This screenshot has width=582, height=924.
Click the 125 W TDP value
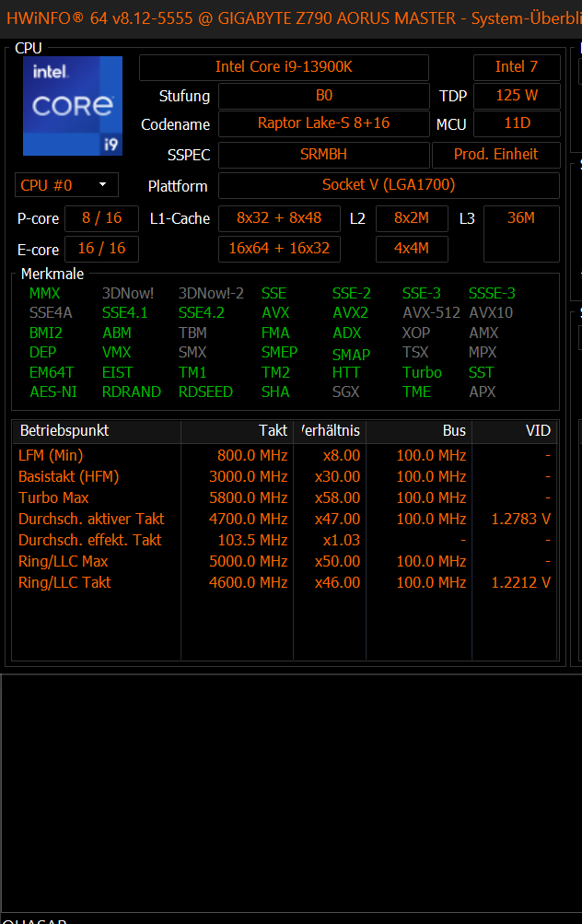pos(517,96)
